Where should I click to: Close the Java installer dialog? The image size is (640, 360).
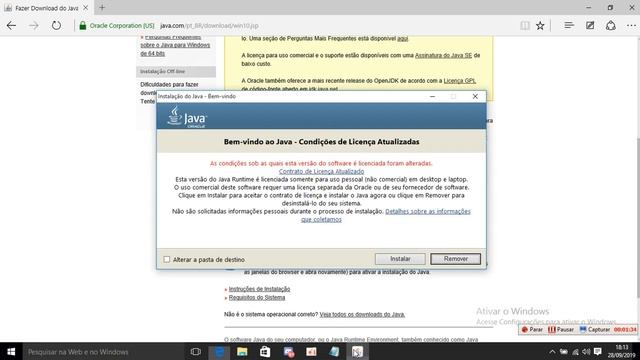(475, 96)
